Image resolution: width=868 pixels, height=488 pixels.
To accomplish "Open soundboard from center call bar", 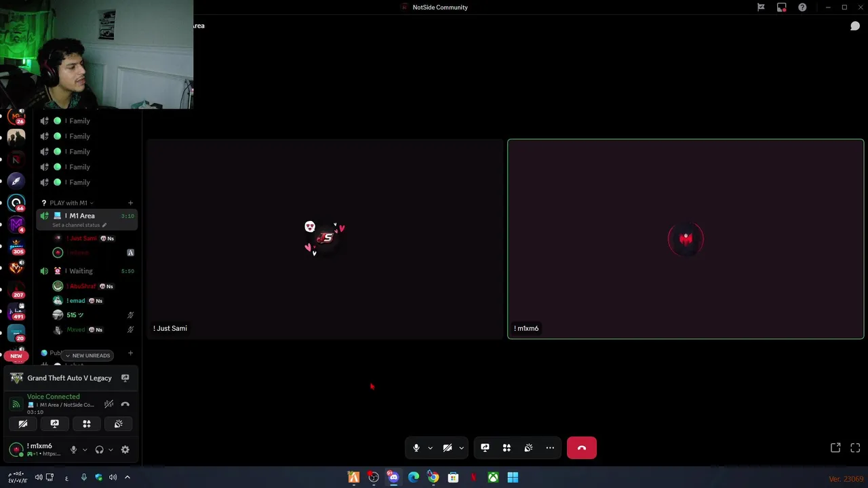I will point(528,448).
